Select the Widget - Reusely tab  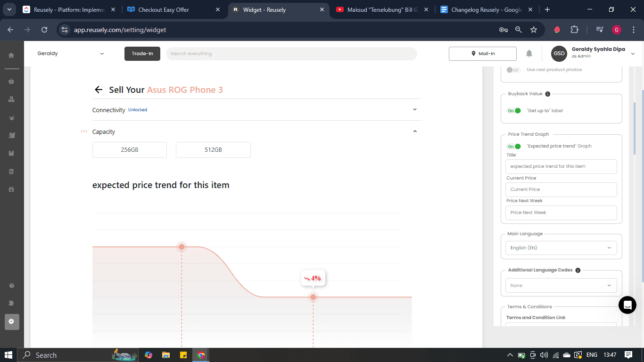(x=279, y=9)
